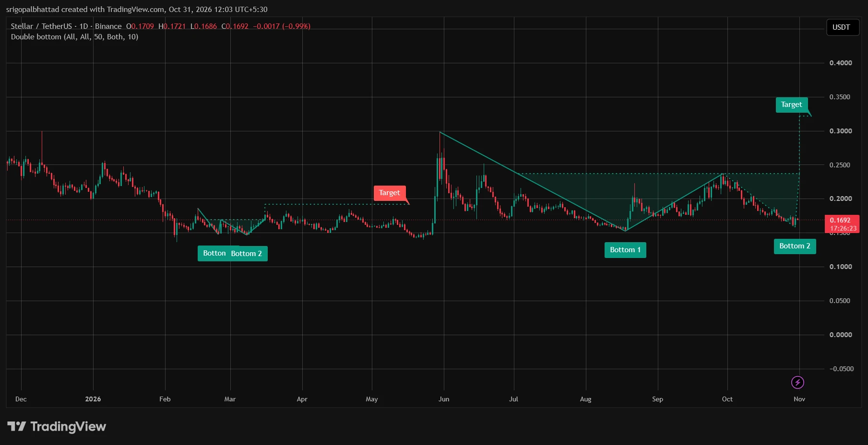The width and height of the screenshot is (868, 445).
Task: Click the green Target label
Action: coord(792,105)
